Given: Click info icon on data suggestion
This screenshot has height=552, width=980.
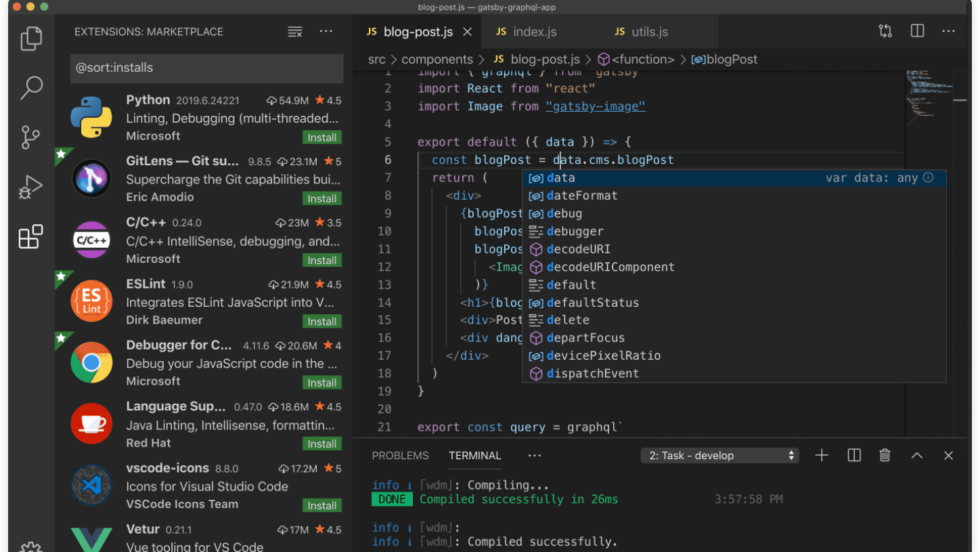Looking at the screenshot, I should (929, 177).
